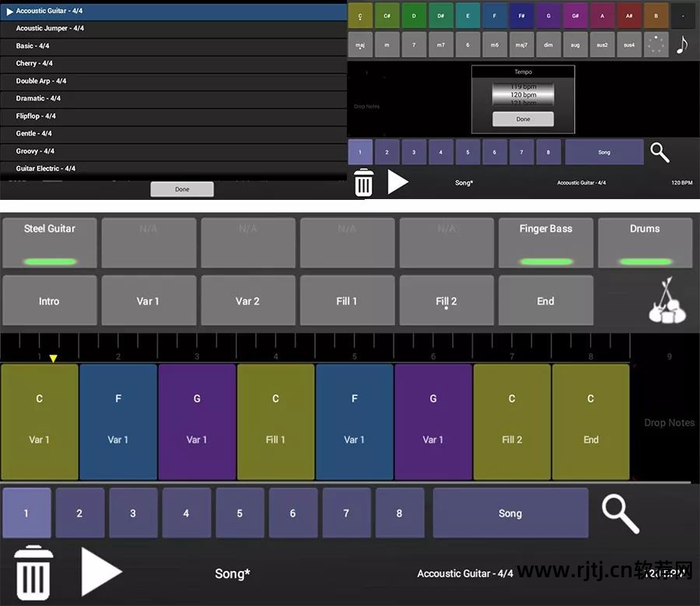Open style list from large Accoustic Guitar - 4/4 label
Viewport: 700px width, 606px height.
click(x=465, y=573)
